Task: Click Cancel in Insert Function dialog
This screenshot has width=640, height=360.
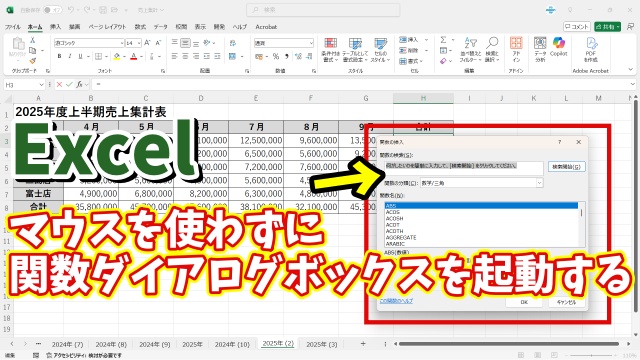Action: point(566,302)
